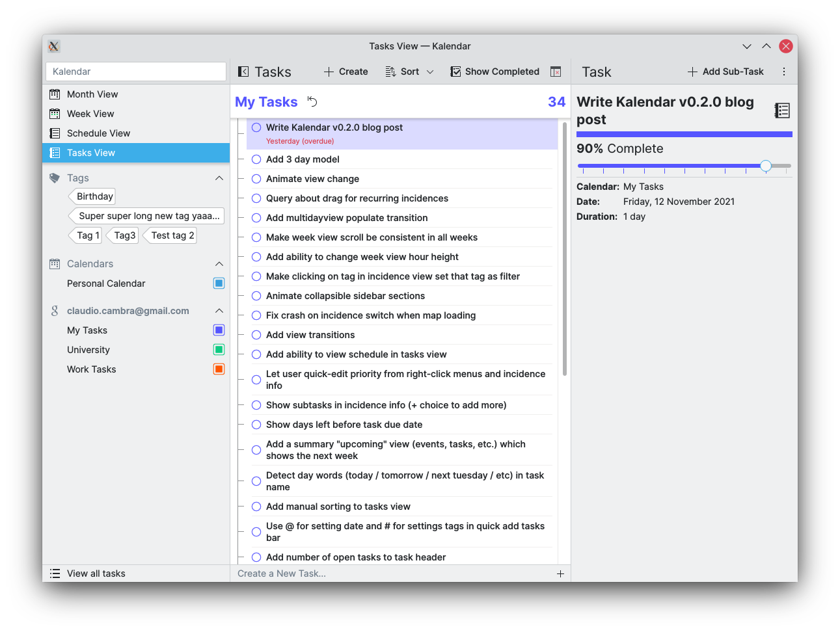840x632 pixels.
Task: Open 'Fix crash on incidence switch' task
Action: (401, 315)
